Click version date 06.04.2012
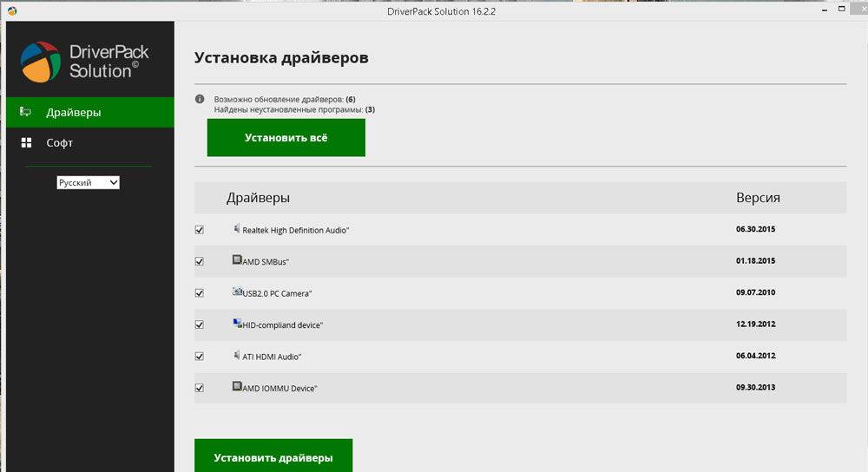The height and width of the screenshot is (472, 868). pos(756,356)
